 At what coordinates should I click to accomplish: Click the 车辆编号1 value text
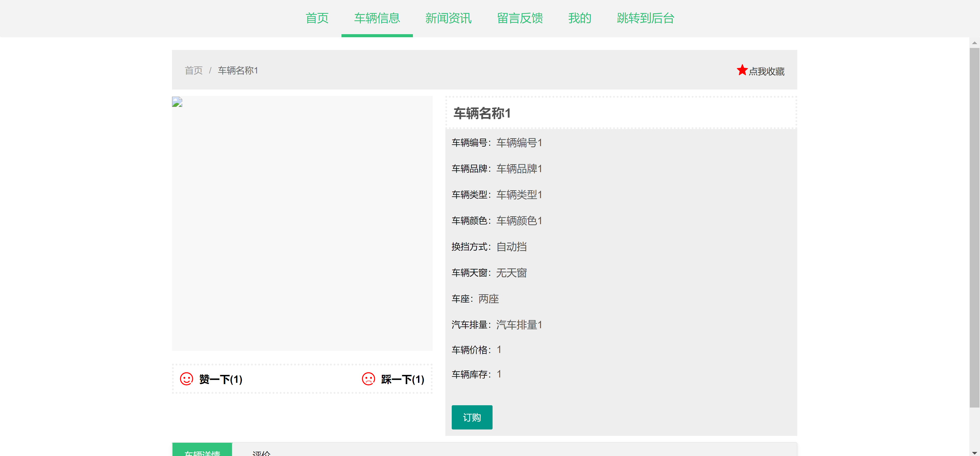click(519, 143)
